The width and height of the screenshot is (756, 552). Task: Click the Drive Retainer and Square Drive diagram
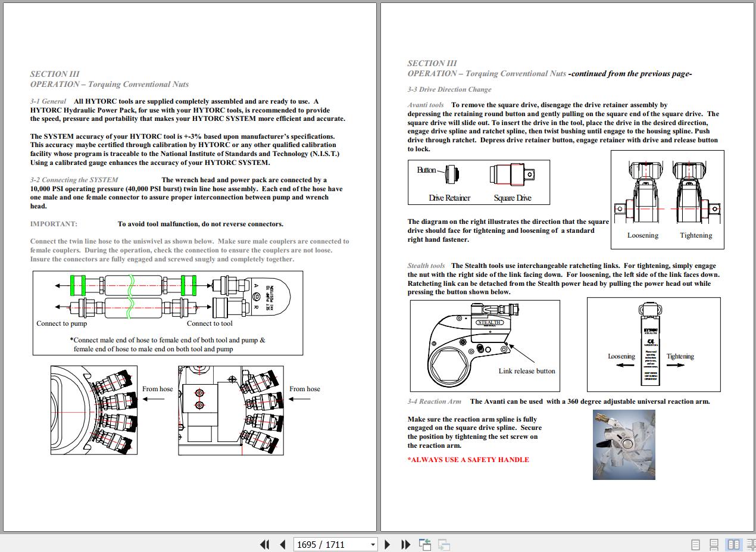tap(479, 182)
